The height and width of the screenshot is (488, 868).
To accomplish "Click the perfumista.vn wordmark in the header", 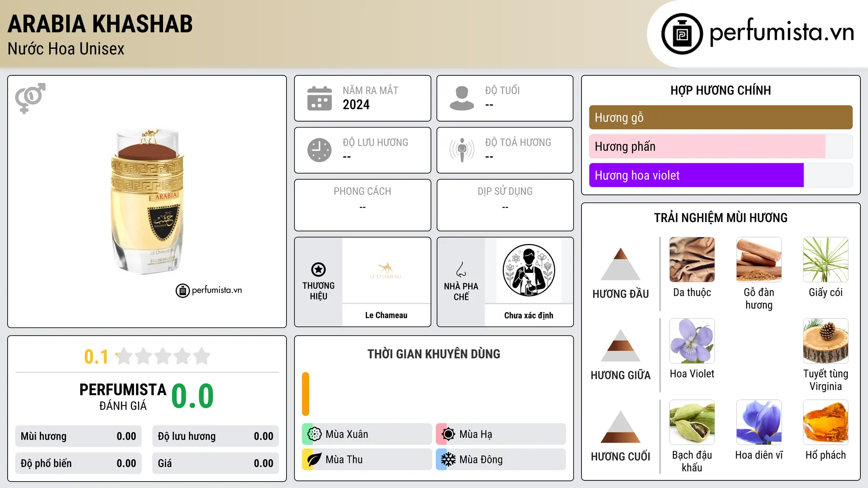I will [782, 32].
